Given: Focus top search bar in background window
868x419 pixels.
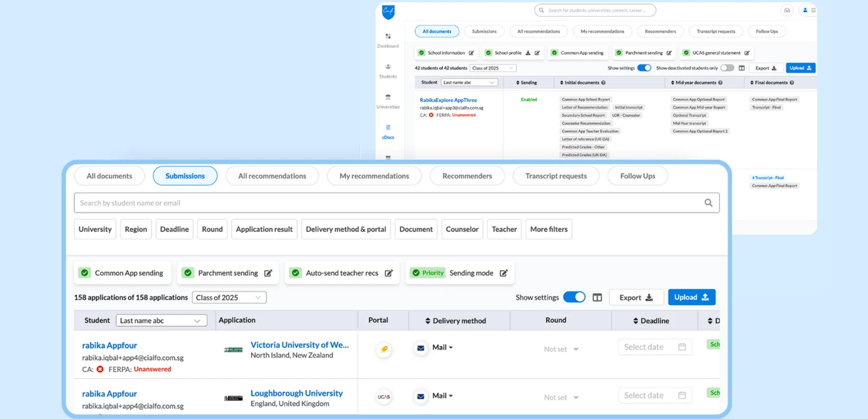Looking at the screenshot, I should (595, 10).
